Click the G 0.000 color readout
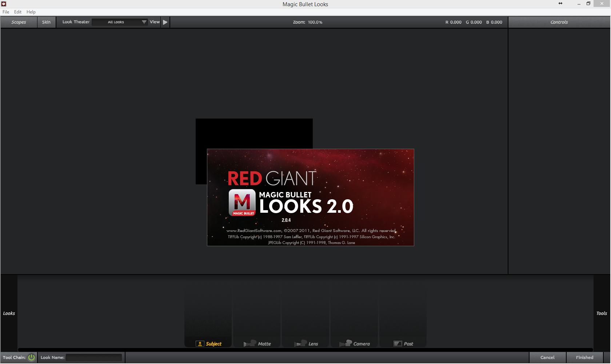 [474, 22]
